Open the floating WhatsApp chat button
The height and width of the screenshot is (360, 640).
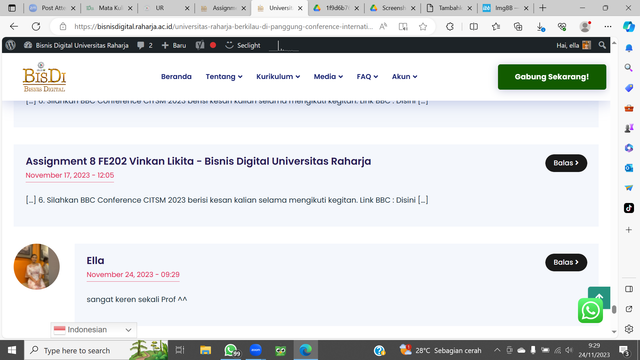pos(590,311)
